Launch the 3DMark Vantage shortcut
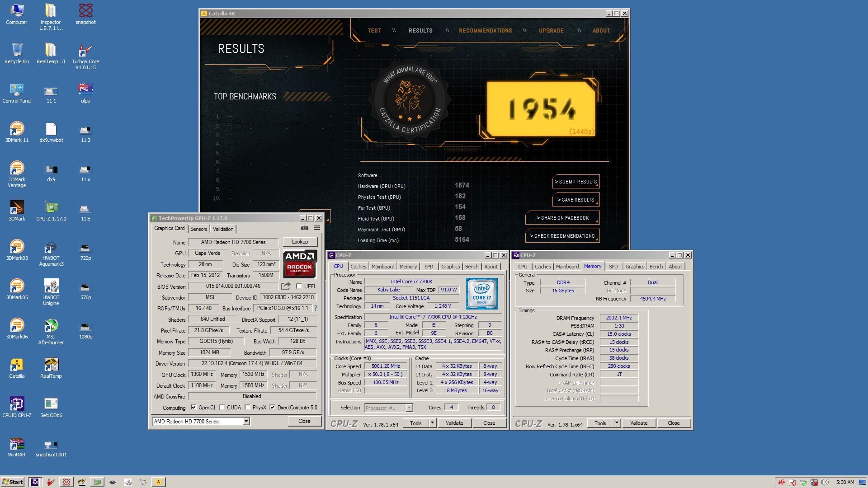Screen dimensions: 868x488 point(17,174)
